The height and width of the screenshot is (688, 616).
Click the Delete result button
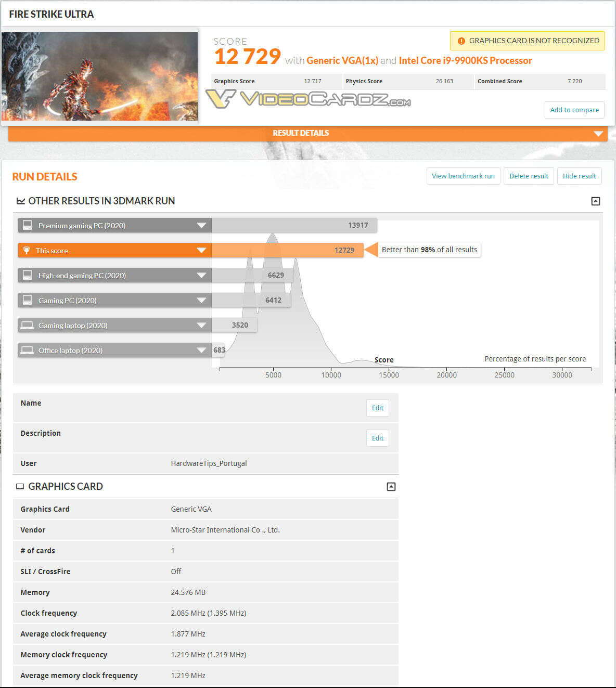point(529,176)
